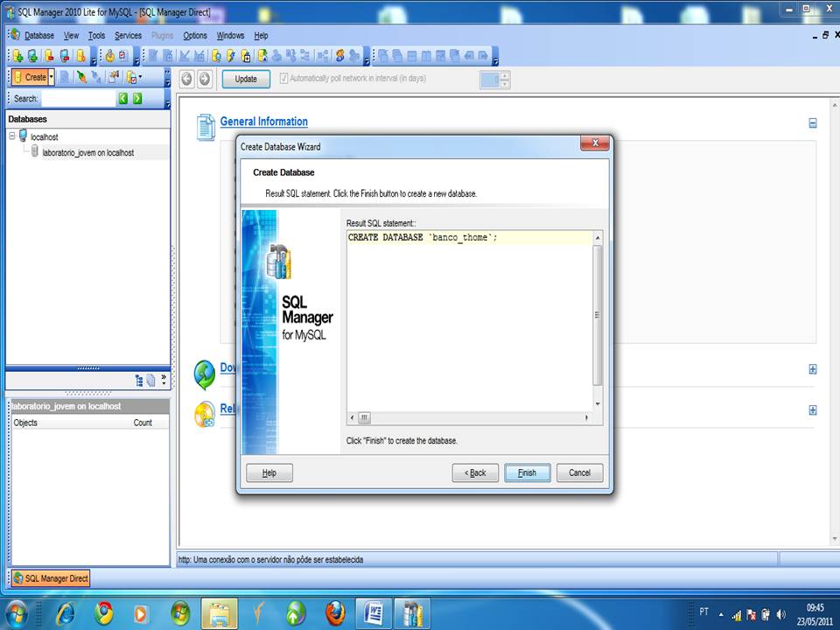Image resolution: width=840 pixels, height=630 pixels.
Task: Open the Help menu
Action: coord(261,35)
